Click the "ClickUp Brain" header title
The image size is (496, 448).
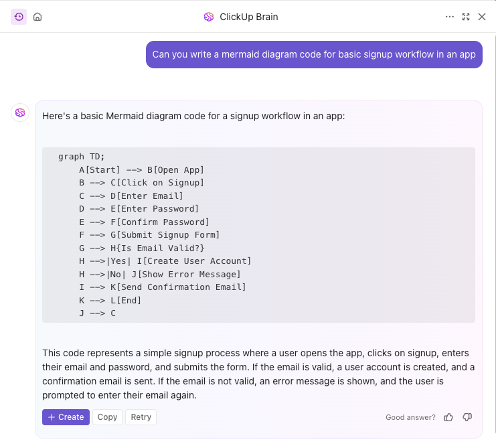tap(248, 17)
